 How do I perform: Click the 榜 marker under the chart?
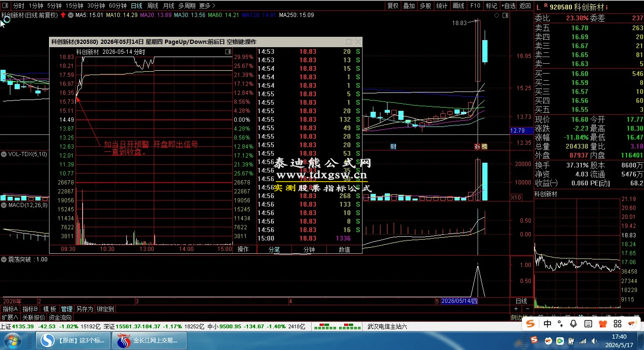click(x=485, y=147)
